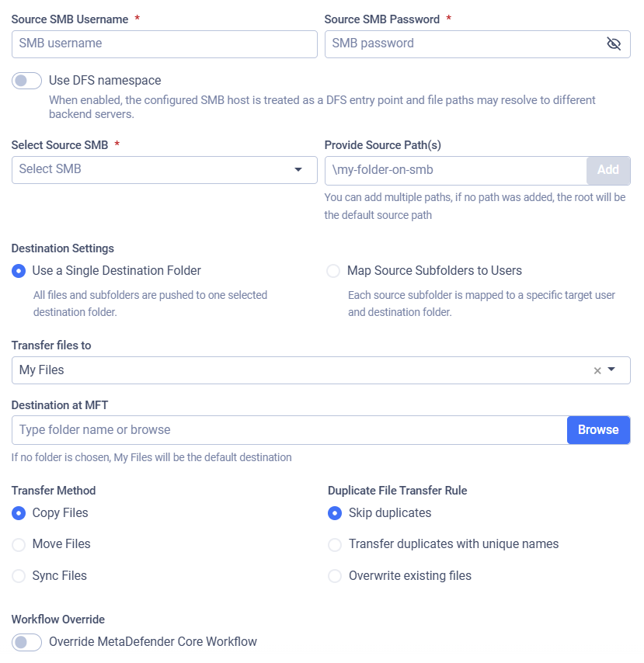Image resolution: width=644 pixels, height=663 pixels.
Task: Select the Move Files transfer method
Action: [x=19, y=545]
